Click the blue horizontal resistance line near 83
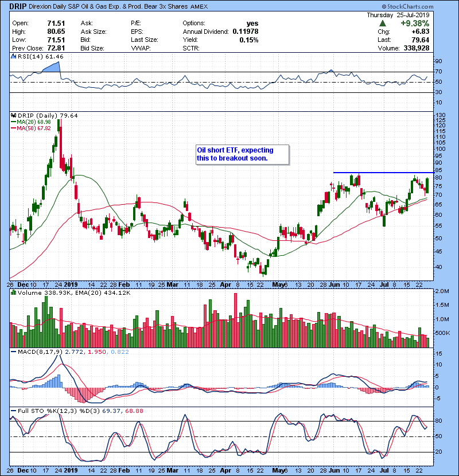The height and width of the screenshot is (476, 459). (383, 173)
